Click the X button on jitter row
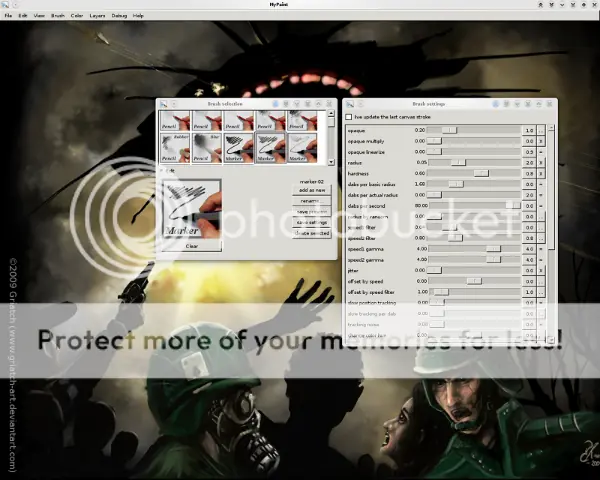This screenshot has width=600, height=480. click(541, 271)
